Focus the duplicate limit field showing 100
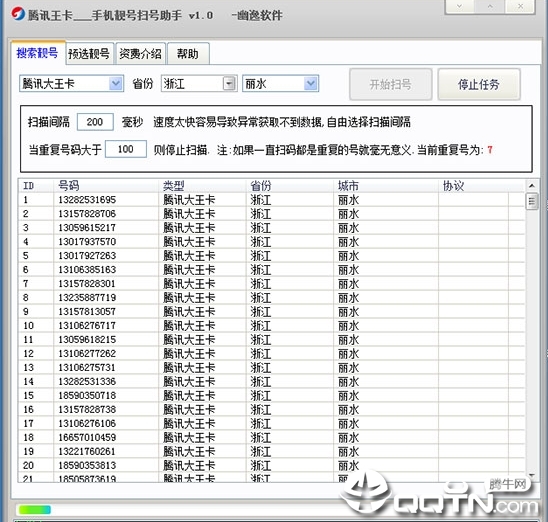This screenshot has width=548, height=522. [x=125, y=149]
